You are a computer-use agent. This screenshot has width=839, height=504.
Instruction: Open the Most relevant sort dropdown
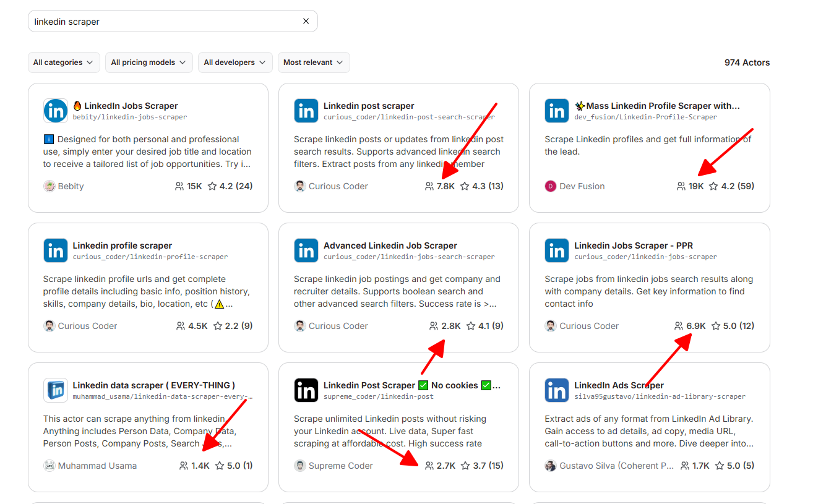(x=314, y=62)
